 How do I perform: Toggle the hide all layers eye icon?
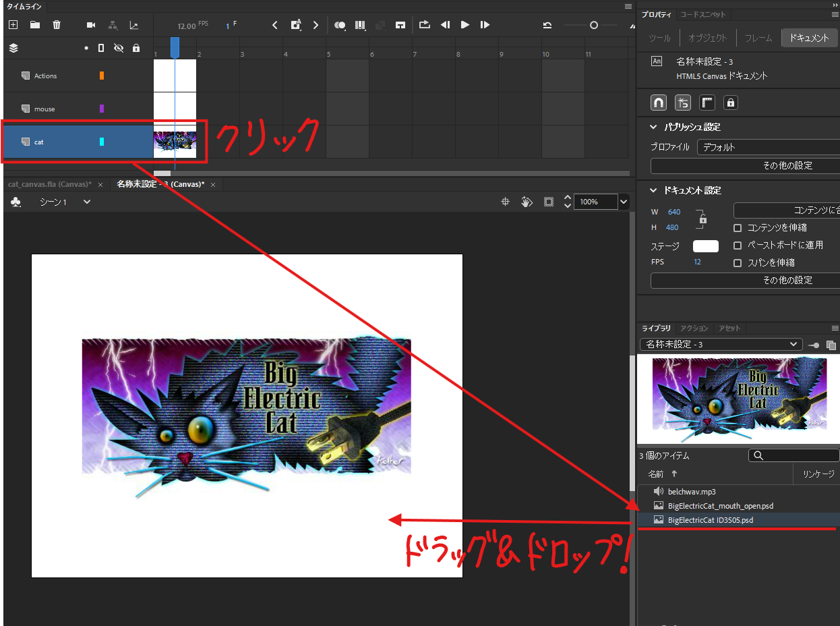(x=119, y=48)
